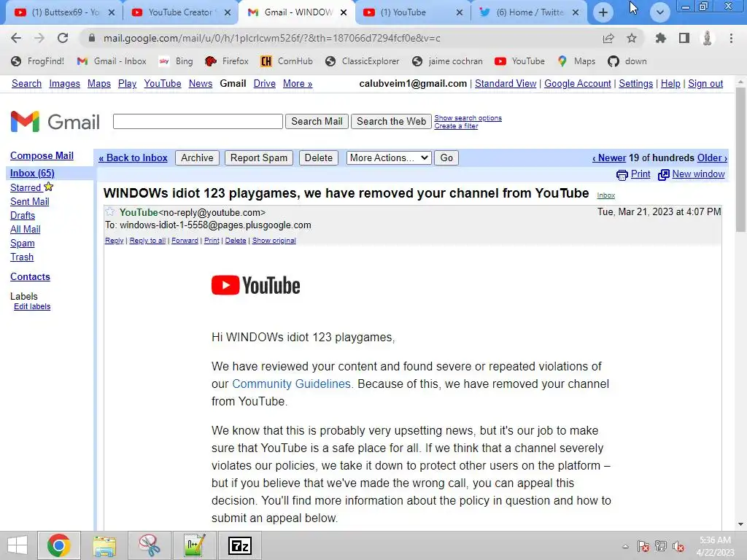
Task: Click the address bar URL
Action: (x=271, y=38)
